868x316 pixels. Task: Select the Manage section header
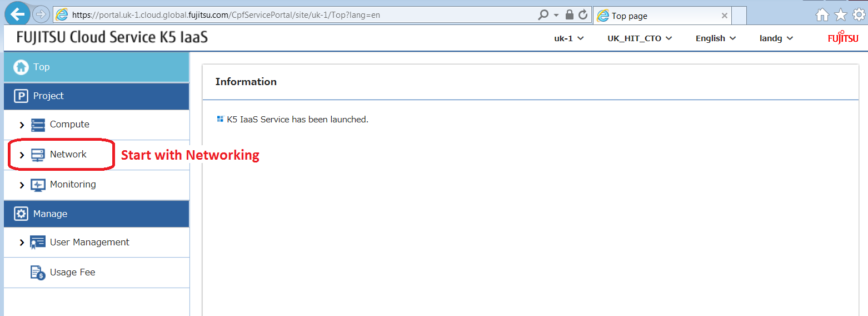pos(96,214)
